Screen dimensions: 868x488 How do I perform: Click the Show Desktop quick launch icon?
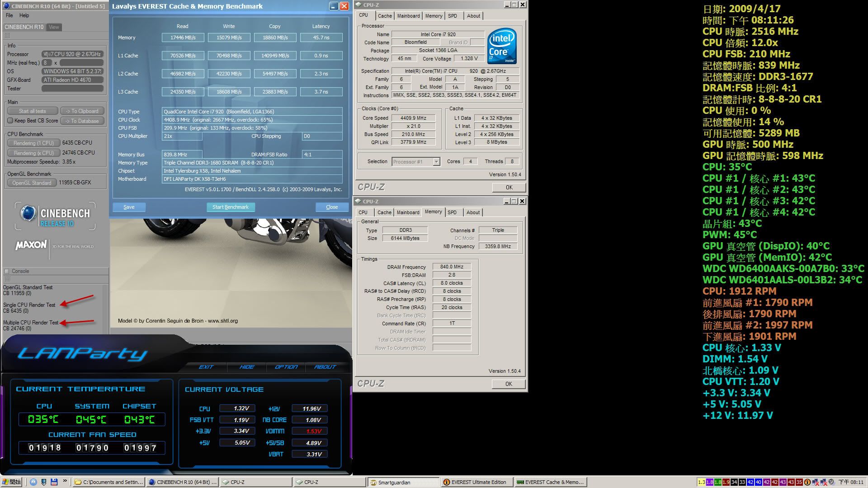[x=33, y=482]
